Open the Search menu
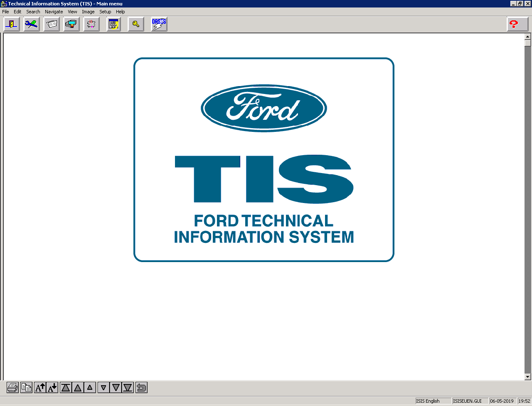532x406 pixels. click(x=33, y=12)
